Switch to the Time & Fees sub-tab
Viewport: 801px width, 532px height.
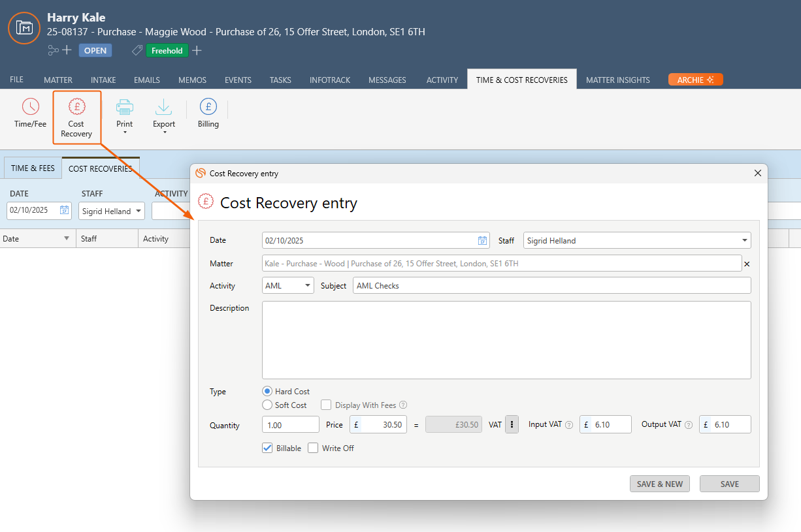33,168
